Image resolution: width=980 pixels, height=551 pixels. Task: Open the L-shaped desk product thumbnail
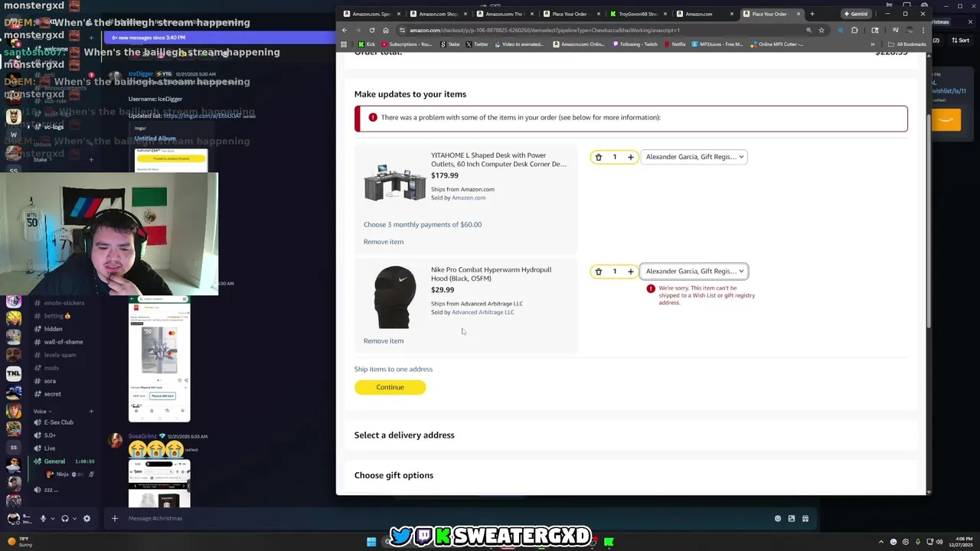point(395,182)
